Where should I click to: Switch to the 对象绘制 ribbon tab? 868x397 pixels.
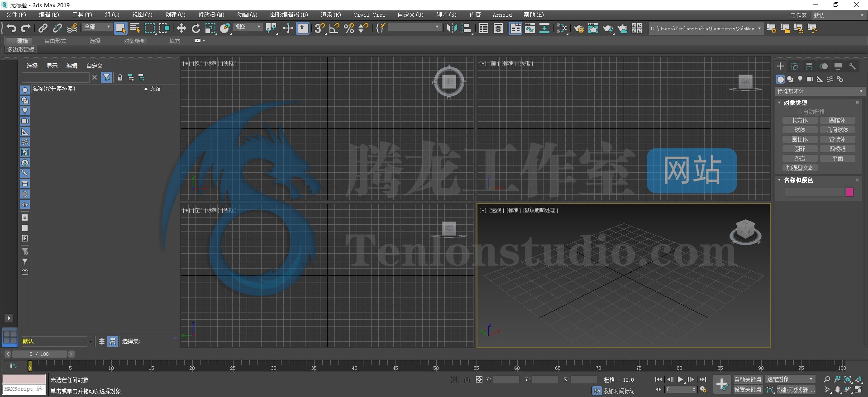click(135, 41)
